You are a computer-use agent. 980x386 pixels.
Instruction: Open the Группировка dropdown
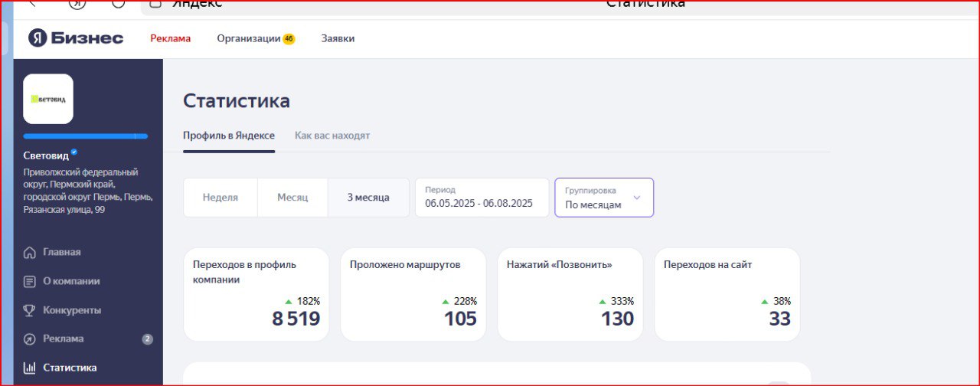pos(604,198)
